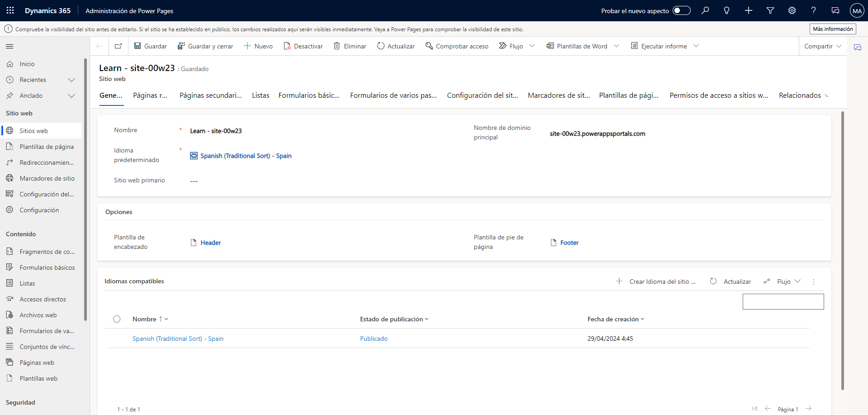Click Eliminar trash command
The height and width of the screenshot is (415, 868).
click(x=350, y=46)
